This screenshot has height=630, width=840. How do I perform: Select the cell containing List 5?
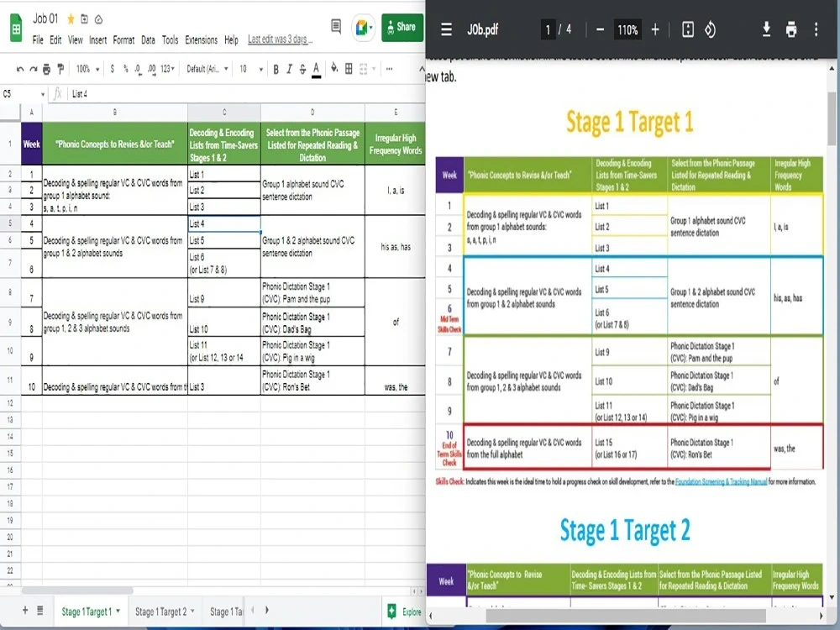point(224,240)
